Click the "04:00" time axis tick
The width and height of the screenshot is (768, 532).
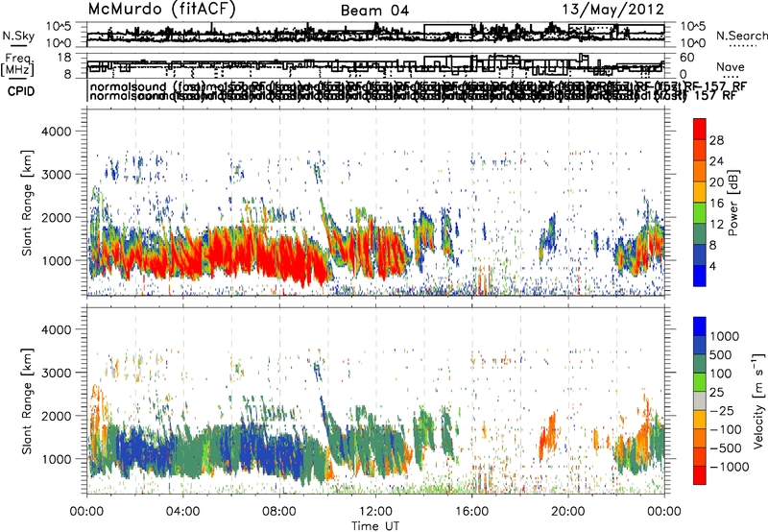point(182,511)
